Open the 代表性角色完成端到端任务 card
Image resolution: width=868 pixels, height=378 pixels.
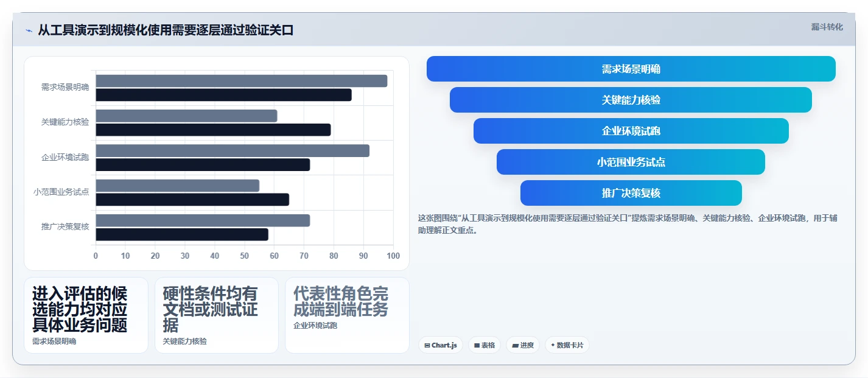pos(347,315)
